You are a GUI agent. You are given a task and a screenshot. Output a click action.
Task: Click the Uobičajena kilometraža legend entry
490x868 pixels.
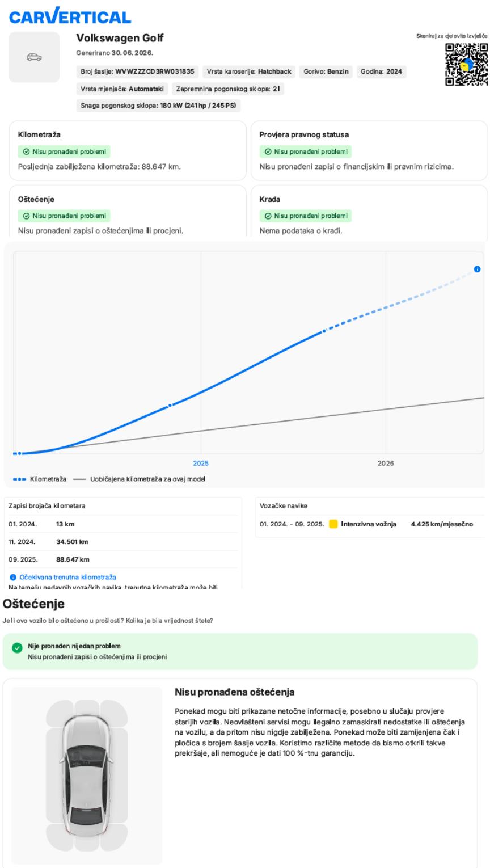coord(139,479)
